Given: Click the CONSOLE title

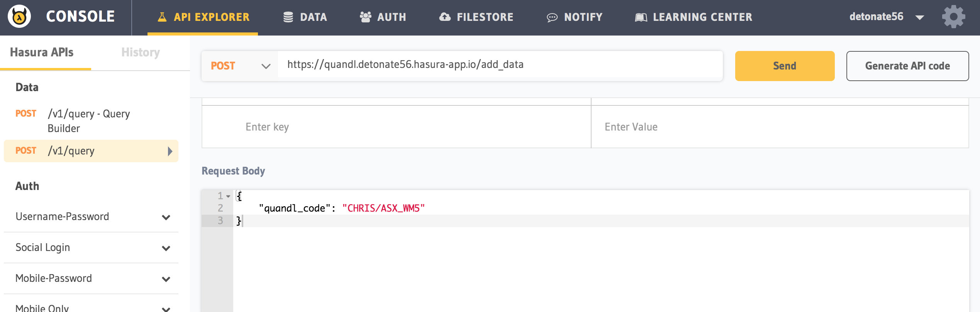Looking at the screenshot, I should pyautogui.click(x=80, y=17).
